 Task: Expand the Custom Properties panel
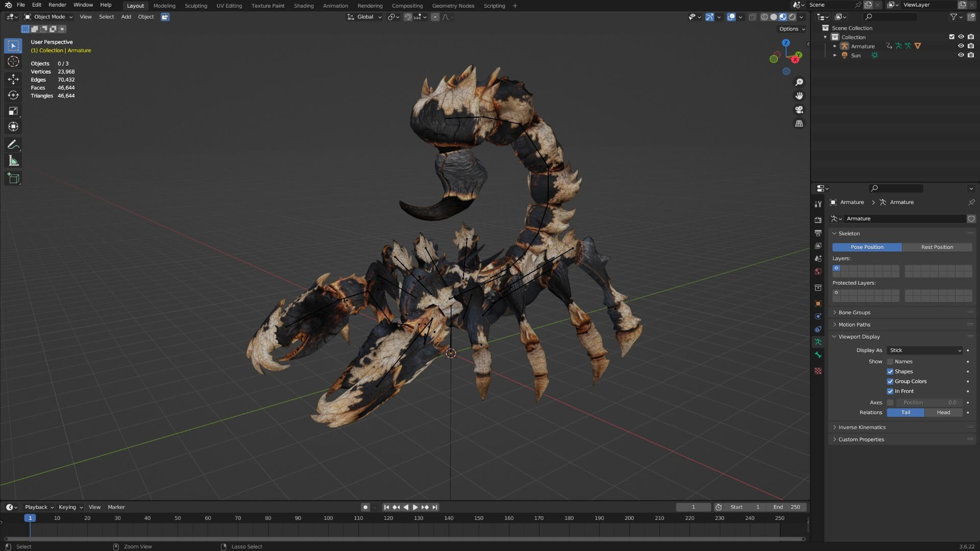point(861,440)
